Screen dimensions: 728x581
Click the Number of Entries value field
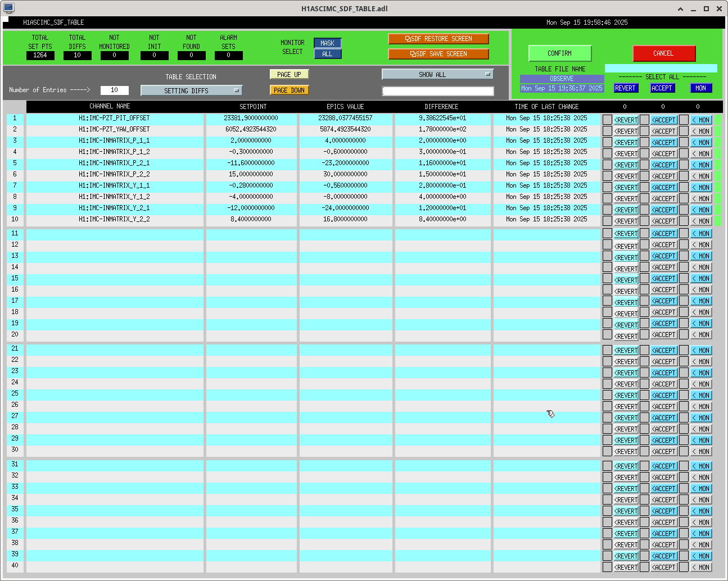point(114,90)
